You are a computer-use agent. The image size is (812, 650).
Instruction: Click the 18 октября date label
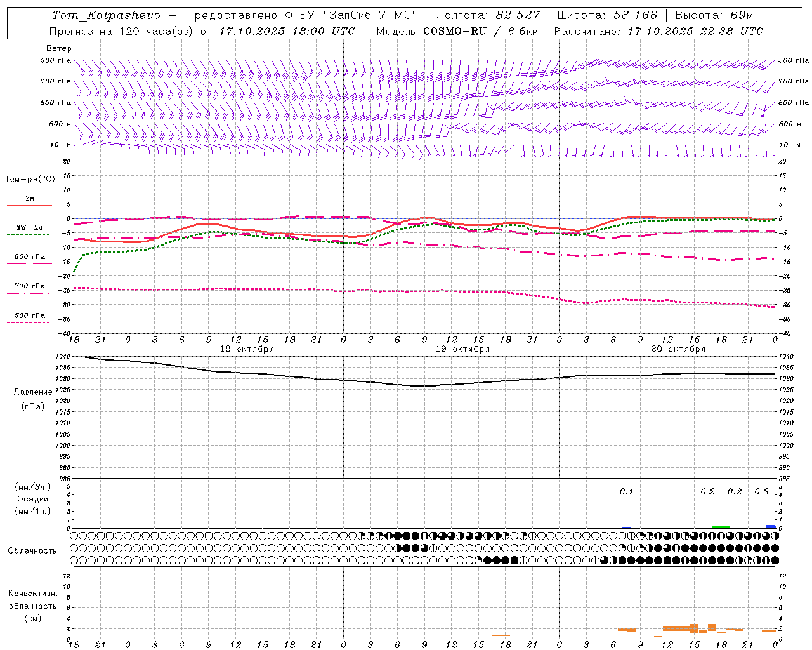click(247, 349)
